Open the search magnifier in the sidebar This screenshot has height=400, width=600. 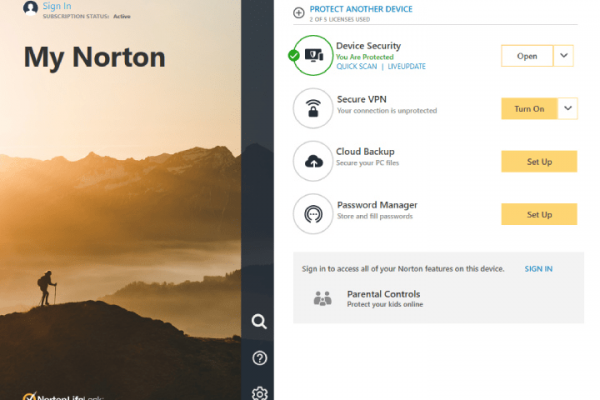click(x=259, y=322)
